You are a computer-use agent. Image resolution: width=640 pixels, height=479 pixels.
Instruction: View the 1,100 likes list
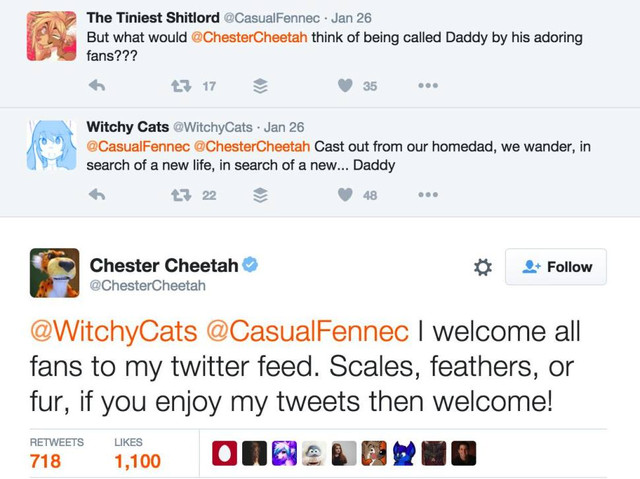click(x=138, y=453)
